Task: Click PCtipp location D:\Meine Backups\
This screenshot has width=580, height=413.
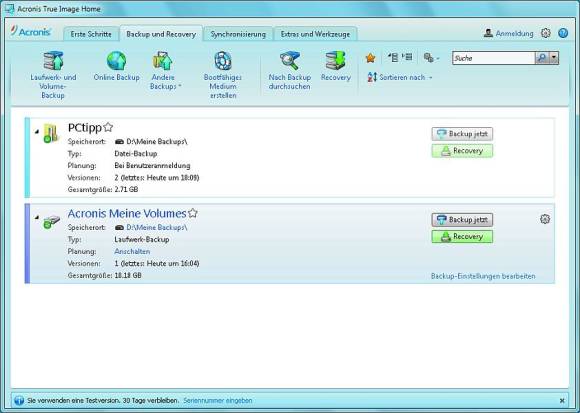Action: [156, 142]
